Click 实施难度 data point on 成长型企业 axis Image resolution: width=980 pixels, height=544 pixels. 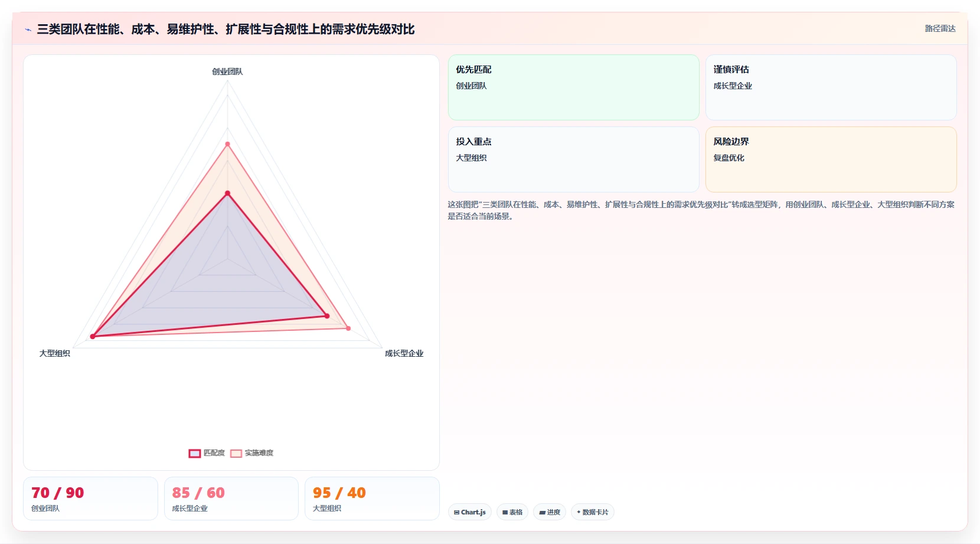[348, 328]
